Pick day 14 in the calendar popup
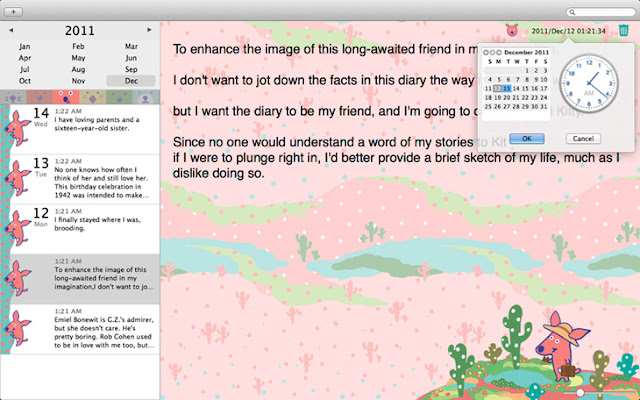 [x=516, y=89]
